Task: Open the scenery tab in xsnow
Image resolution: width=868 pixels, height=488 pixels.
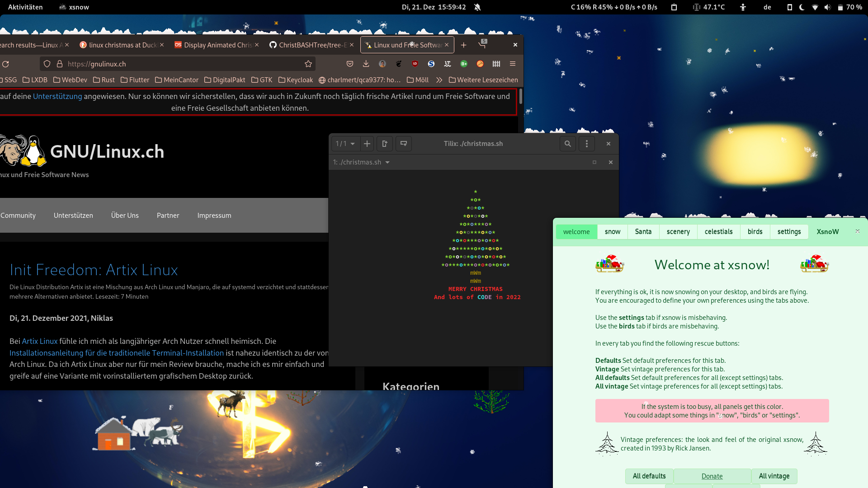Action: pyautogui.click(x=678, y=232)
